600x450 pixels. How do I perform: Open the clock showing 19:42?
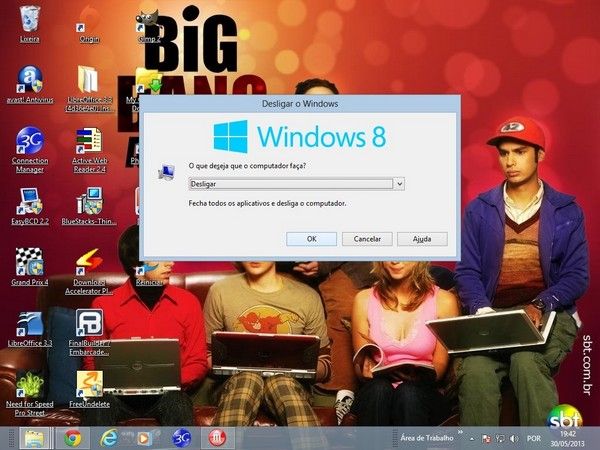pyautogui.click(x=568, y=439)
